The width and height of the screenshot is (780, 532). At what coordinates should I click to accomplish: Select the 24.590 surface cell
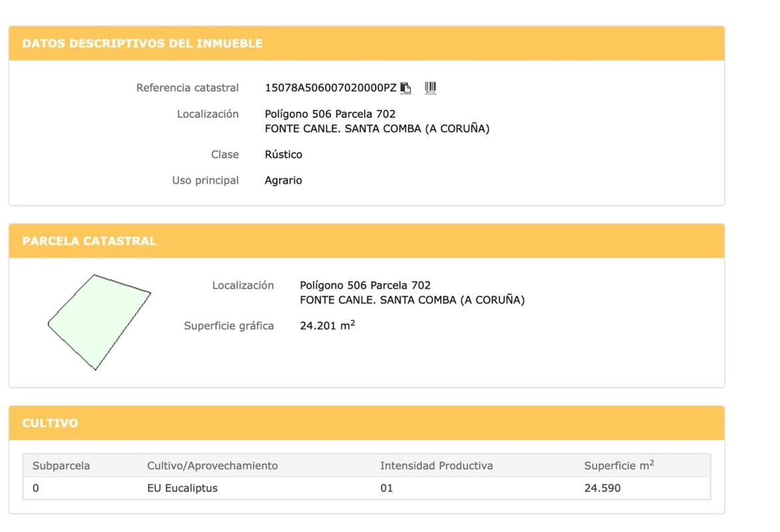tap(602, 489)
